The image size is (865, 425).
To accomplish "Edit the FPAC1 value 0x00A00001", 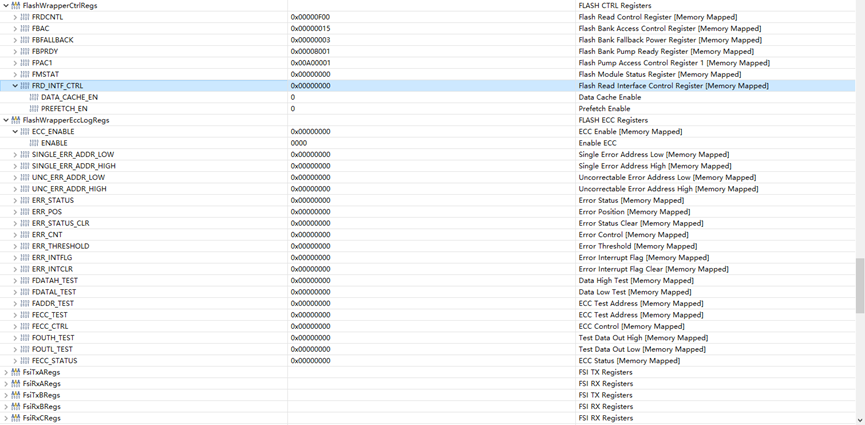I will click(x=311, y=63).
